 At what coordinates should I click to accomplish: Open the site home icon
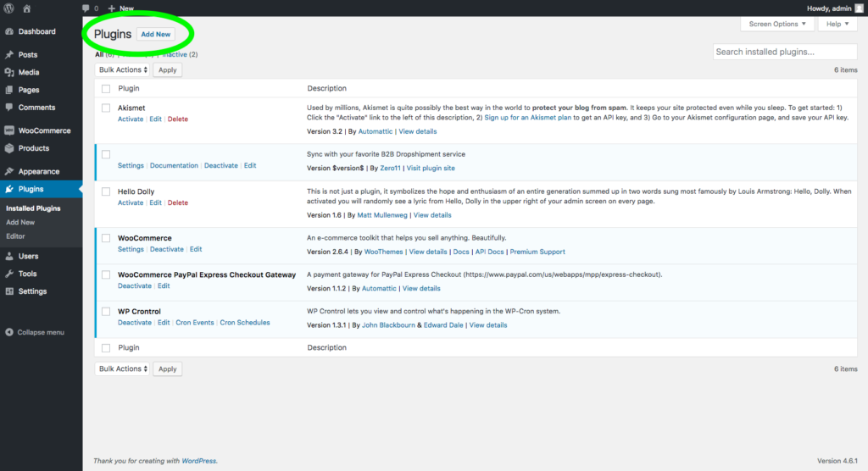(x=26, y=8)
